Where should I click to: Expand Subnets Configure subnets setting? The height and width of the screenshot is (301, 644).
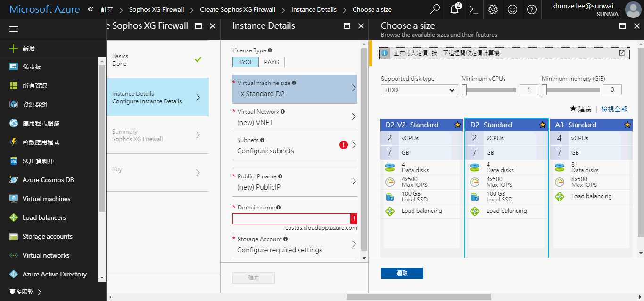[295, 146]
